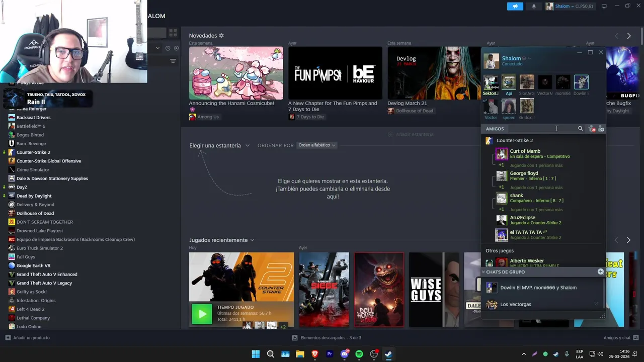Screen dimensions: 644x362
Task: Sort library by recent activity clock icon
Action: (x=168, y=48)
